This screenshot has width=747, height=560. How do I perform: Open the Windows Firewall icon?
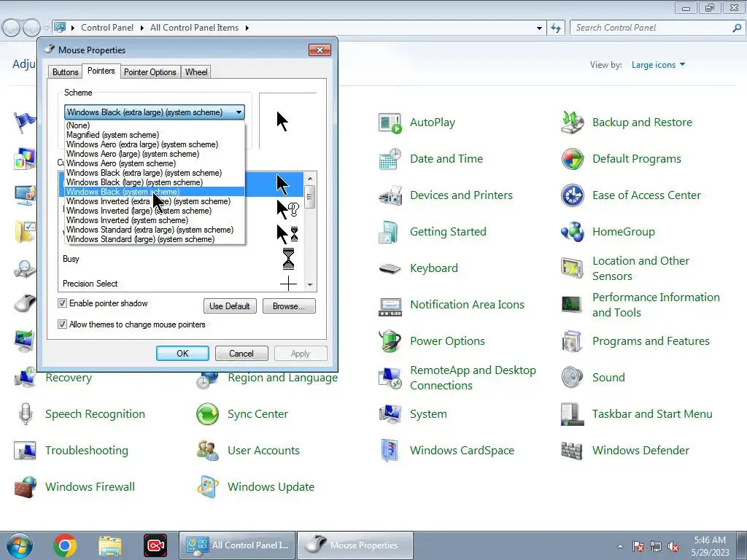pyautogui.click(x=26, y=487)
